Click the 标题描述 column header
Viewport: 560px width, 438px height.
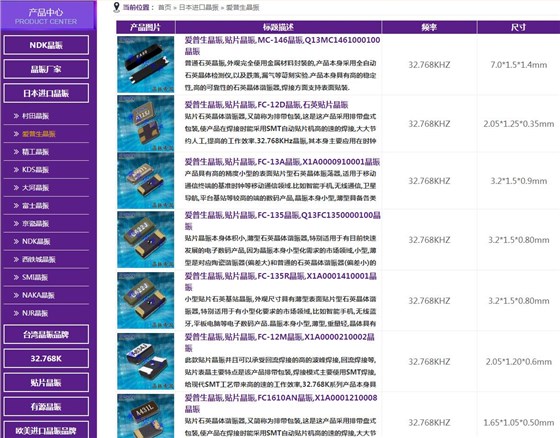(x=279, y=27)
